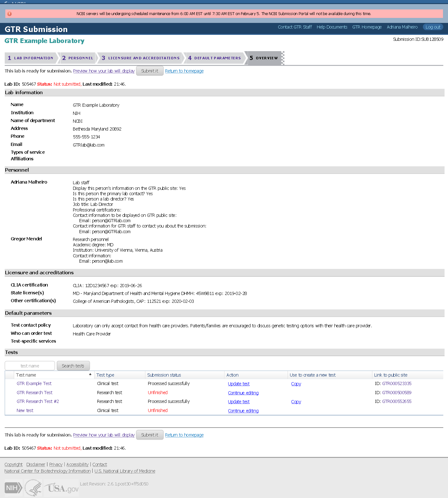Open public link GTR000552655

pos(397,401)
